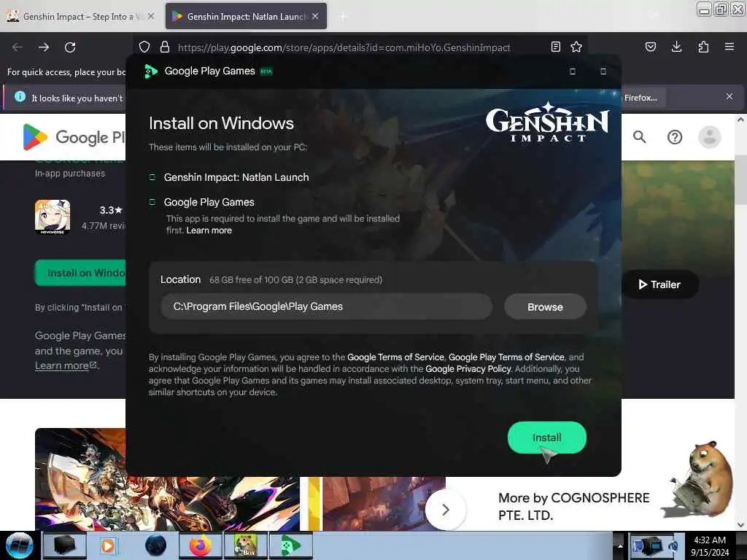Open Google Play Games from the taskbar
The width and height of the screenshot is (747, 560).
(291, 545)
